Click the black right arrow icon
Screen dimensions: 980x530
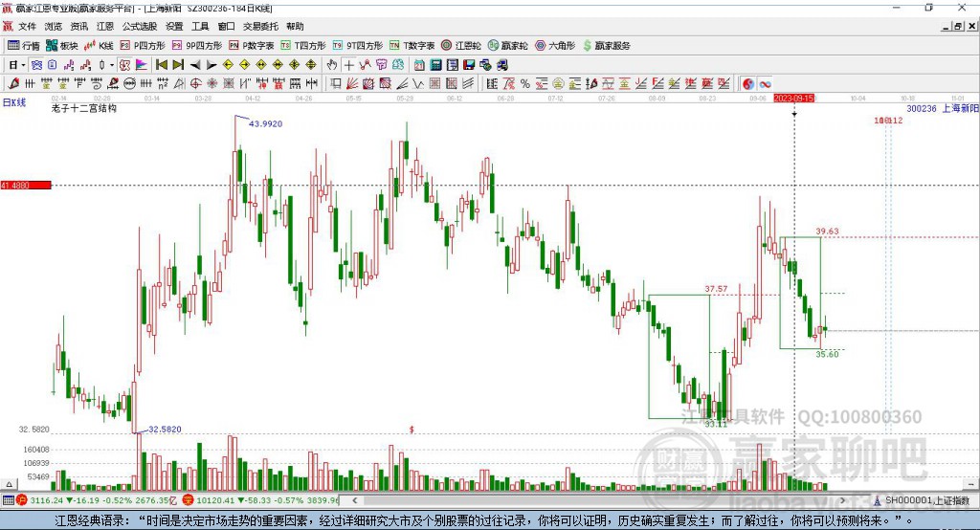pyautogui.click(x=212, y=65)
